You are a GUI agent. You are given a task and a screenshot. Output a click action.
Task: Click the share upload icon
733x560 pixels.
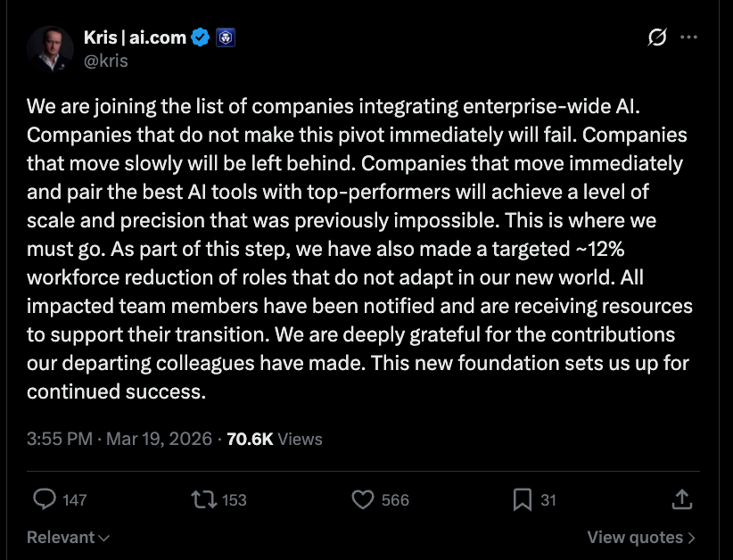tap(681, 499)
